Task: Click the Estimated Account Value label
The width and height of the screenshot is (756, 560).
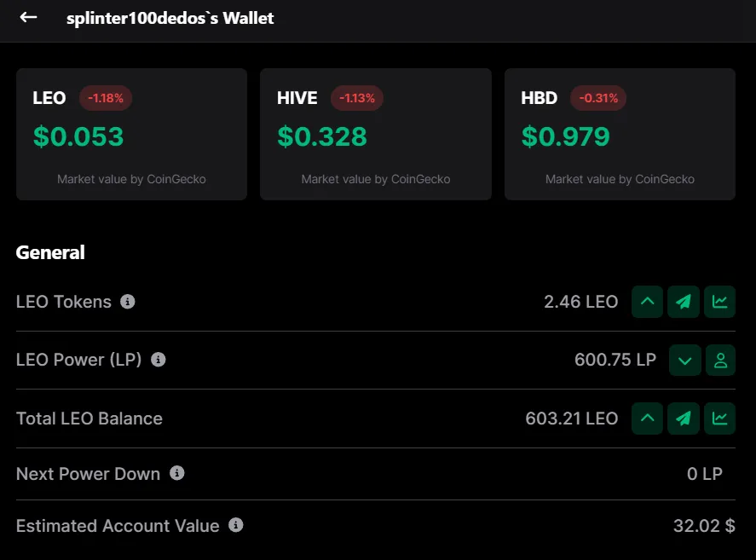Action: click(118, 526)
